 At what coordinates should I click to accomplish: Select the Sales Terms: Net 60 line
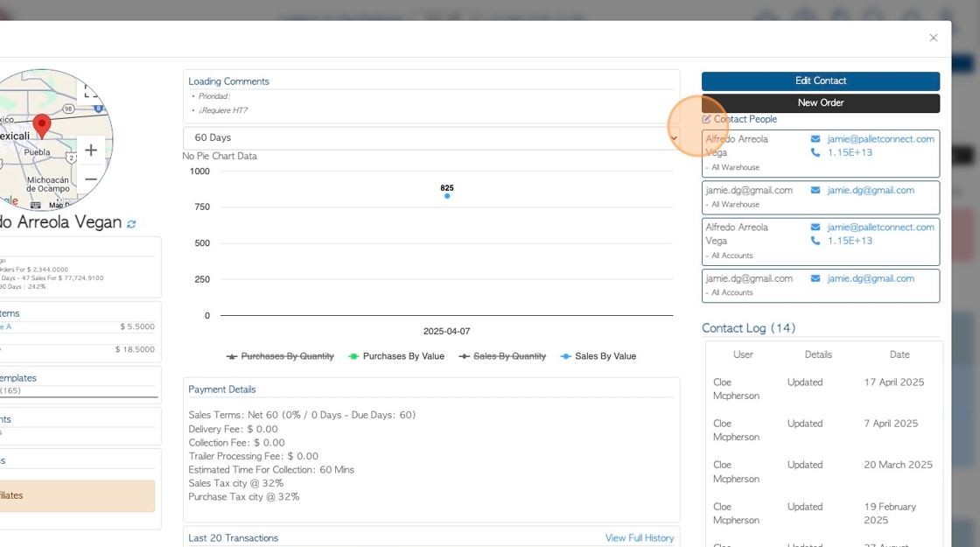point(302,415)
